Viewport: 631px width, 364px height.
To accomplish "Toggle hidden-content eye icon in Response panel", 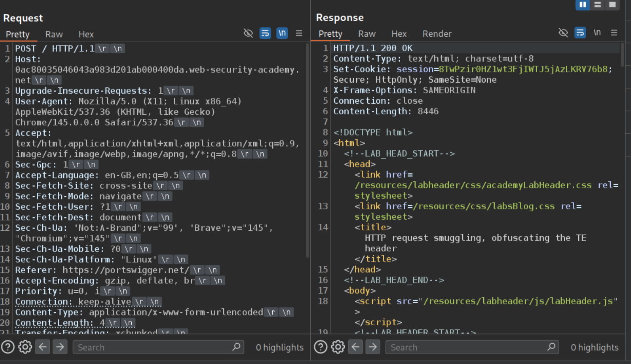I will click(x=563, y=32).
